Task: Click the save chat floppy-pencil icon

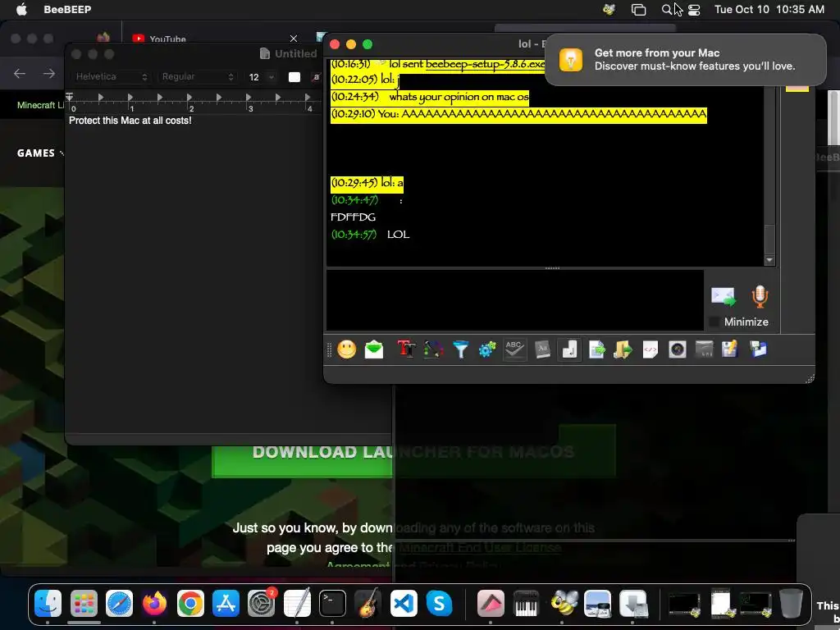Action: click(730, 349)
